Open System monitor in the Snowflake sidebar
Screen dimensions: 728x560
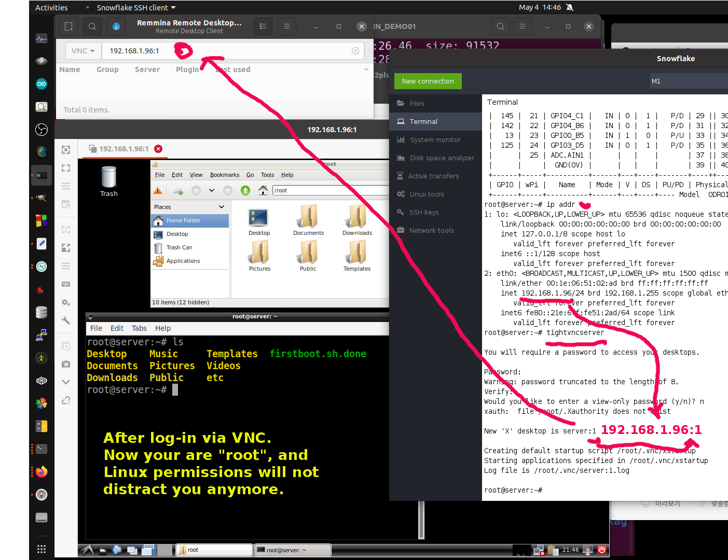436,139
